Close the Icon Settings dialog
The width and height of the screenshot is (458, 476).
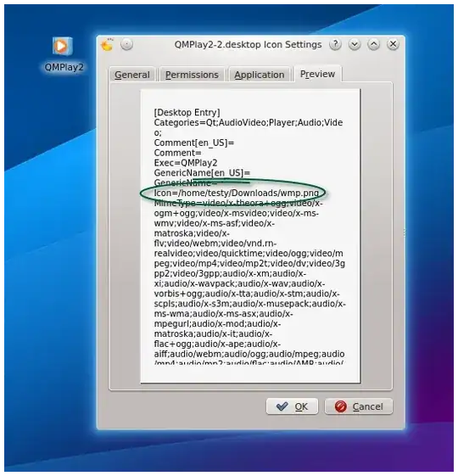click(x=393, y=45)
